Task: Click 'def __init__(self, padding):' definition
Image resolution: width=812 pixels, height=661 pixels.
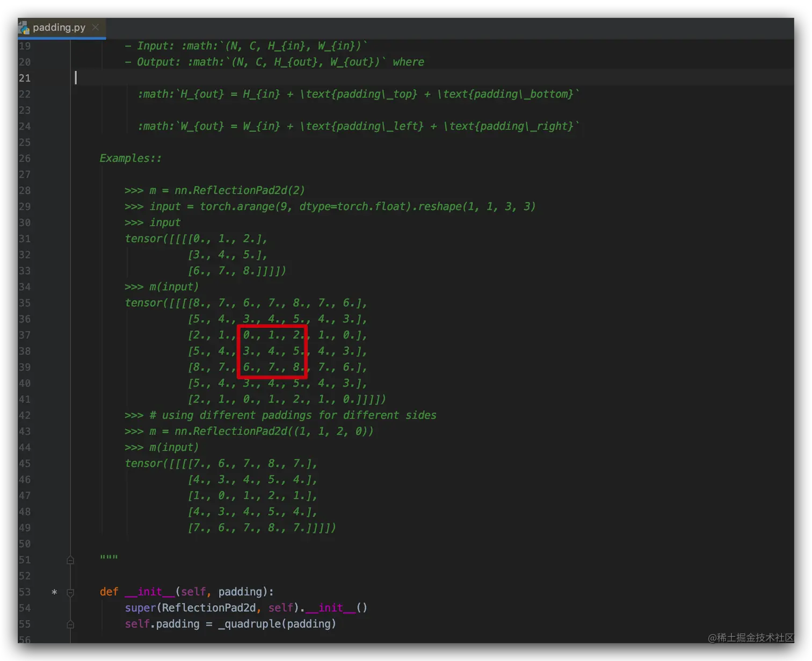Action: tap(186, 592)
